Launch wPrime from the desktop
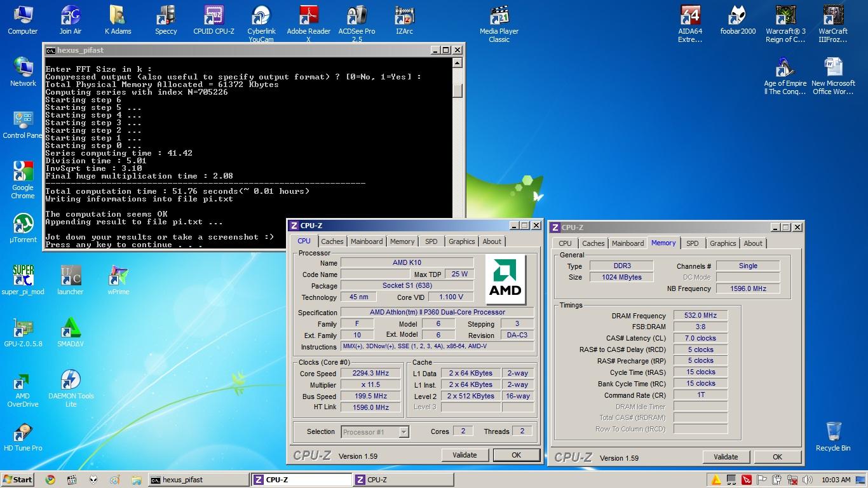Image resolution: width=868 pixels, height=488 pixels. (x=118, y=281)
